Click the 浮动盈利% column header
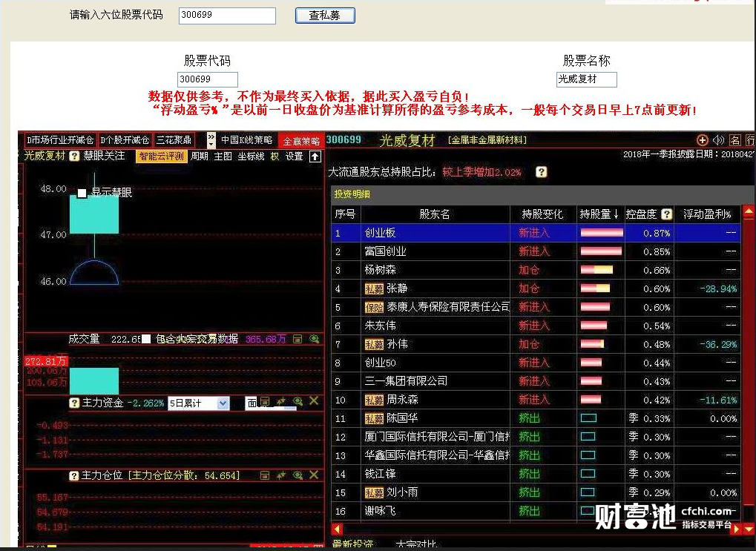Viewport: 756px width, 551px height. [707, 214]
